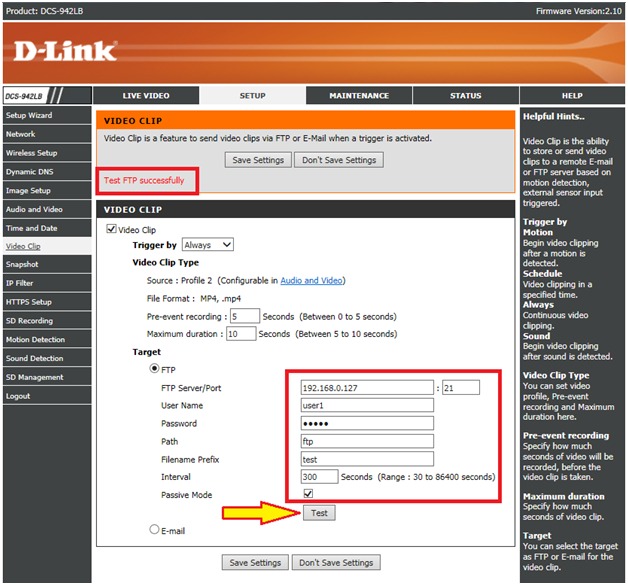The image size is (628, 585).
Task: Click the FTP Server address field
Action: tap(366, 388)
